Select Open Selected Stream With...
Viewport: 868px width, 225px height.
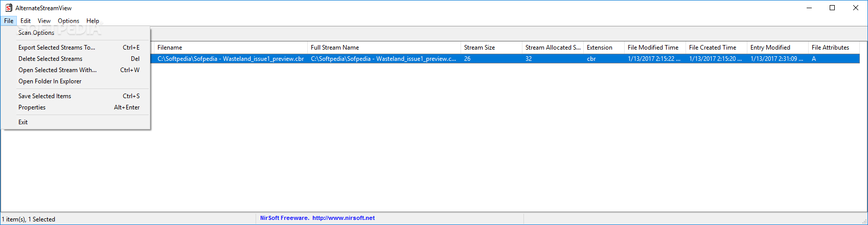tap(76, 70)
